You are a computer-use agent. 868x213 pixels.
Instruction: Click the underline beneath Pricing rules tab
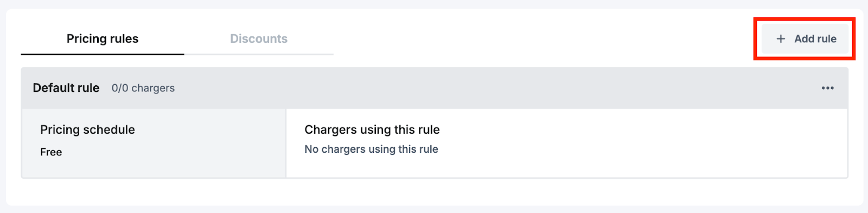(x=103, y=54)
